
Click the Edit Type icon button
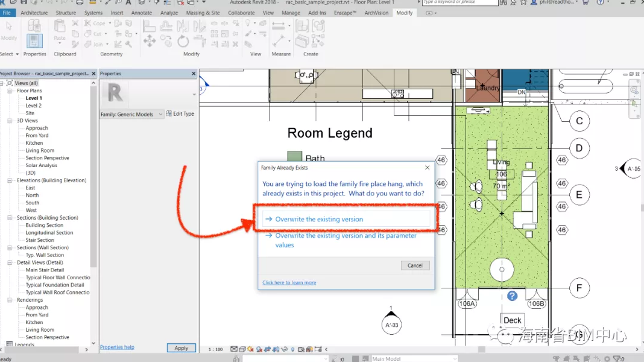pos(169,113)
